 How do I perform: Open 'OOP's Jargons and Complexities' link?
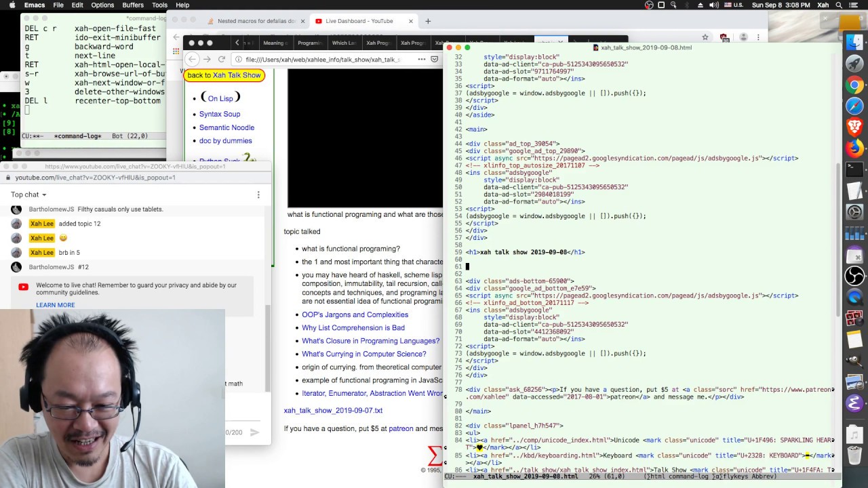click(355, 314)
